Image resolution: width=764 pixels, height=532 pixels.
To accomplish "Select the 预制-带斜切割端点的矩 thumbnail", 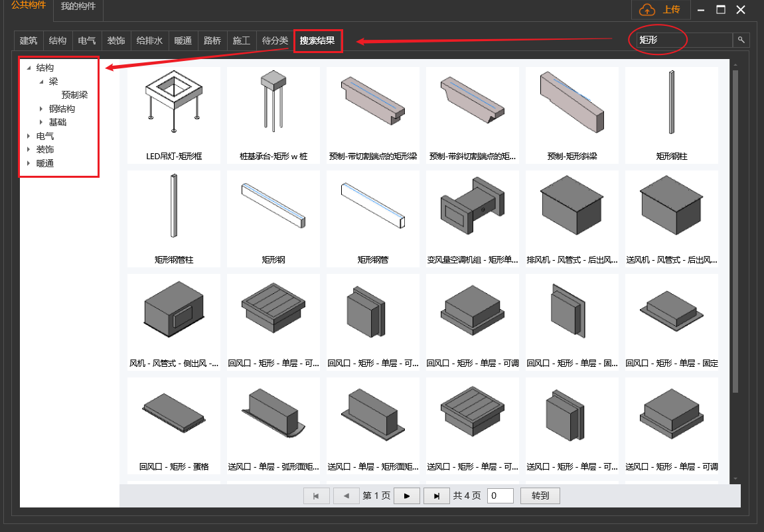I will point(472,115).
